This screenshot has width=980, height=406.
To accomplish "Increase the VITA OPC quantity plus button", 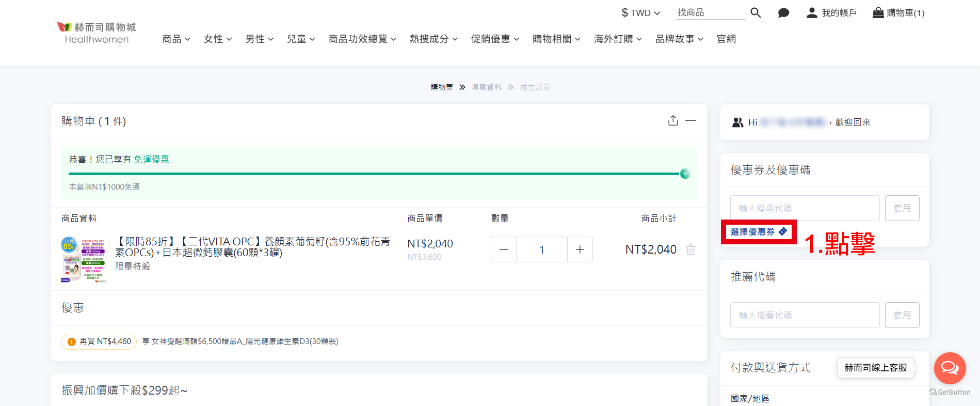I will (580, 250).
